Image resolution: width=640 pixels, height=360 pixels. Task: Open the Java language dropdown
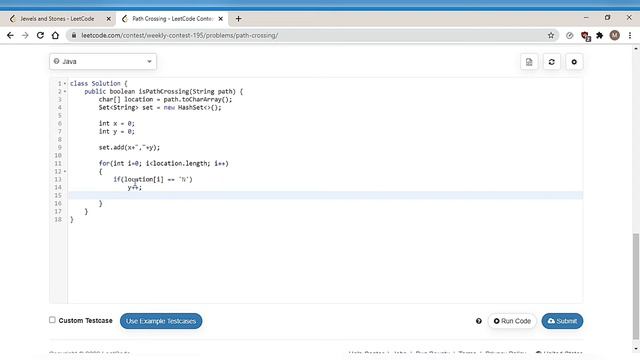tap(103, 62)
